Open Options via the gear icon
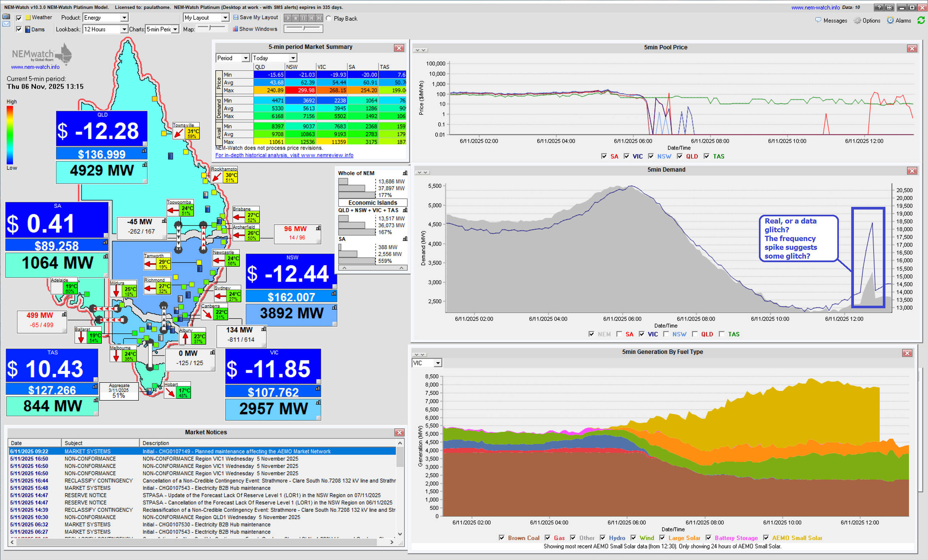This screenshot has width=928, height=560. tap(857, 21)
